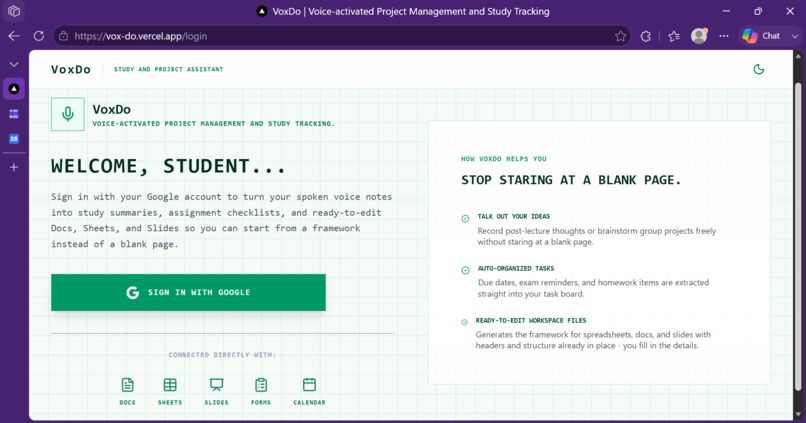806x423 pixels.
Task: Open favorites list icon
Action: pos(674,36)
